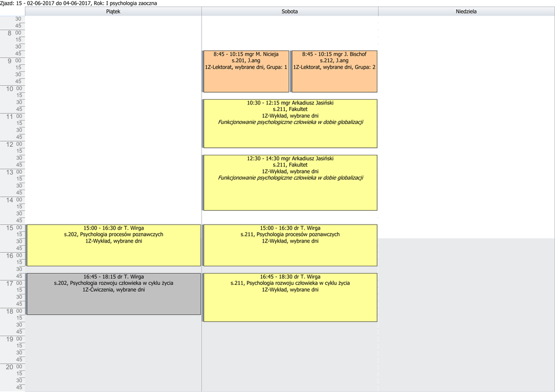This screenshot has height=392, width=555.
Task: Select Friday's Psychologia procesów poznawczych in s.202
Action: coord(113,245)
